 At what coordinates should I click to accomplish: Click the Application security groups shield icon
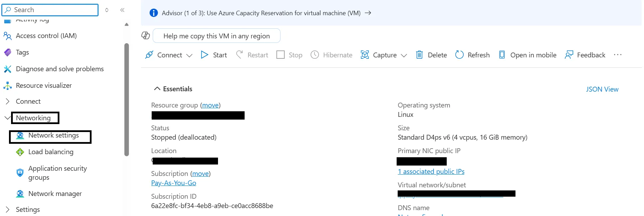pos(20,172)
